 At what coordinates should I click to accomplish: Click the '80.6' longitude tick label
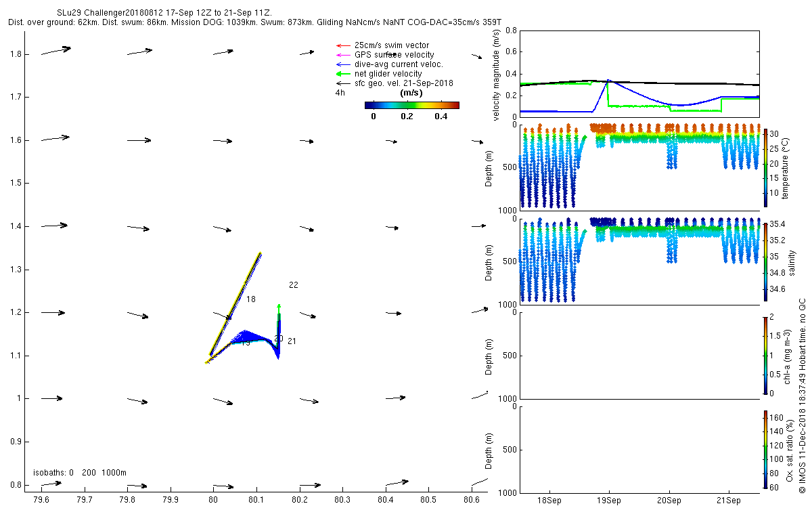[472, 500]
